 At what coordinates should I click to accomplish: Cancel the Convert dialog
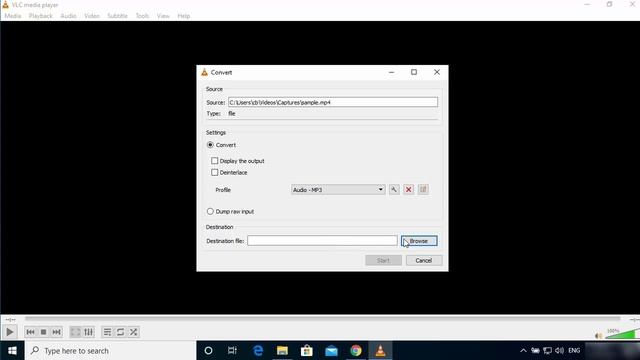[424, 260]
